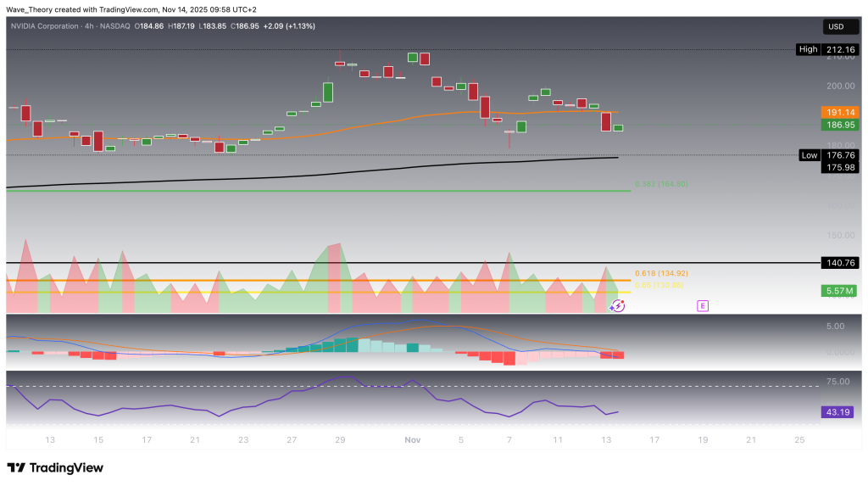Click the 'Nov' label on the time axis
Viewport: 868px width, 486px height.
(413, 439)
